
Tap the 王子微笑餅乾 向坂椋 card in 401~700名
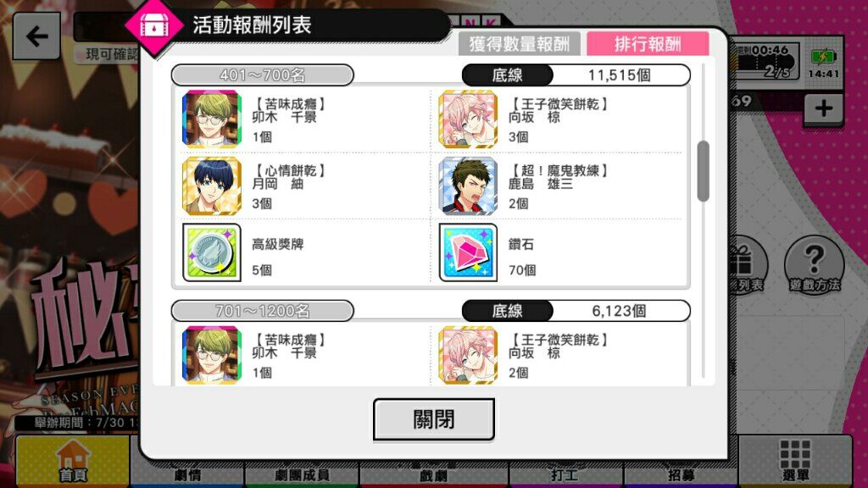click(468, 119)
